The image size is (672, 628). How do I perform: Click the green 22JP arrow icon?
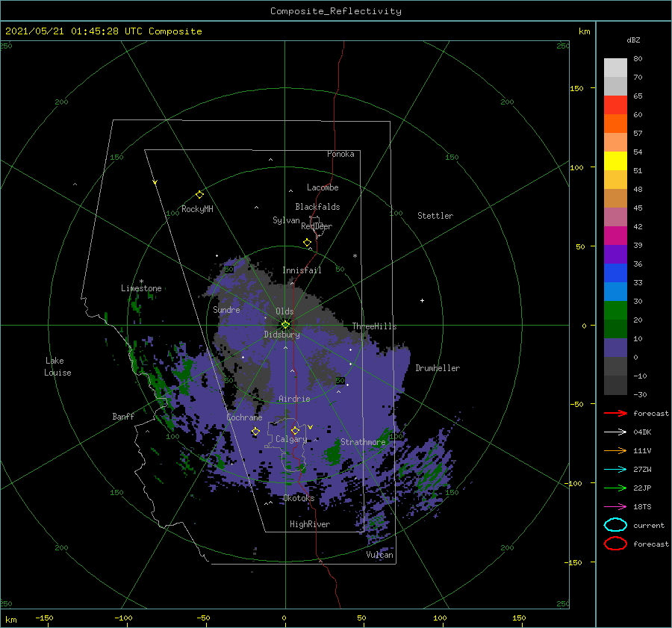pos(615,488)
